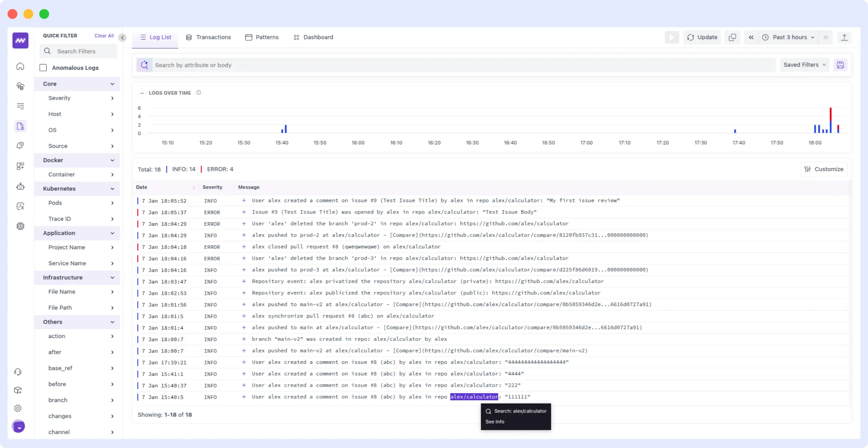Switch to the Transactions tab

coord(208,37)
